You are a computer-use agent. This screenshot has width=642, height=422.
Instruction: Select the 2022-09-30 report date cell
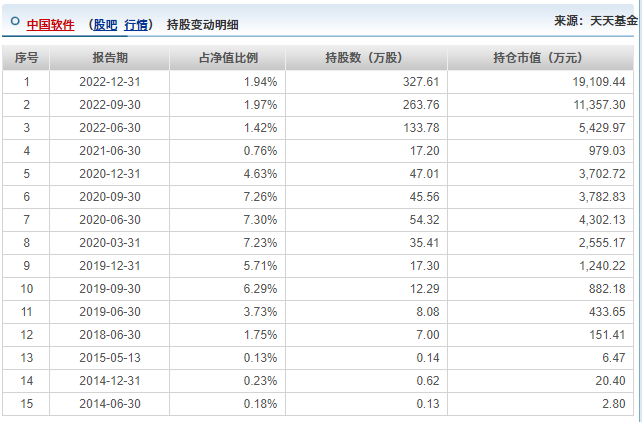click(x=109, y=104)
